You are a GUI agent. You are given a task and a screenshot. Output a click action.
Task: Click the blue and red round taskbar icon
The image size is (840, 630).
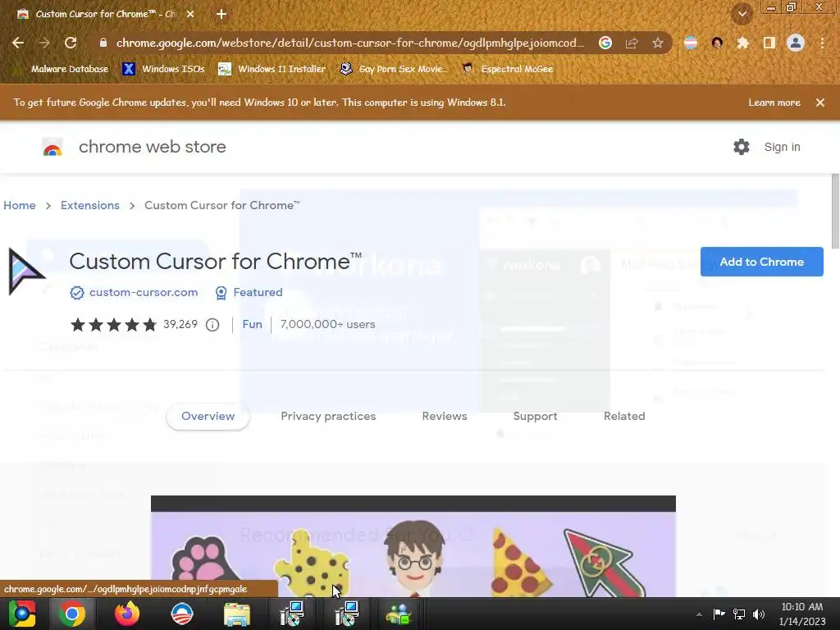point(181,614)
